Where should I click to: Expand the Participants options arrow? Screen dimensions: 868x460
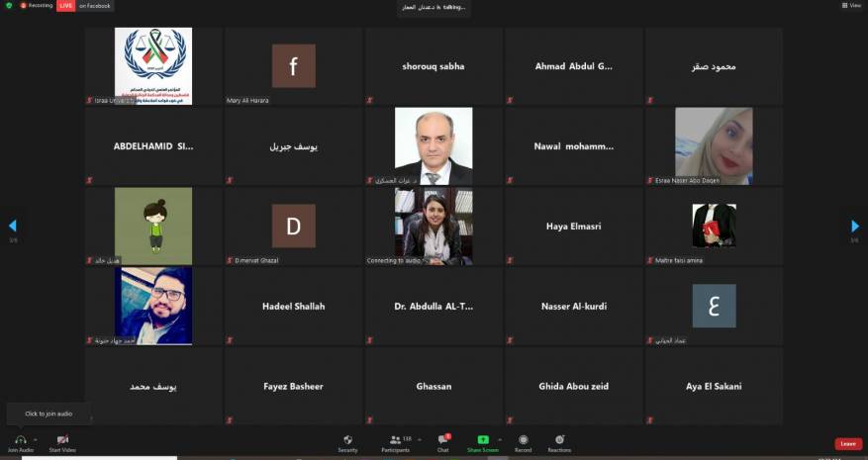coord(420,439)
